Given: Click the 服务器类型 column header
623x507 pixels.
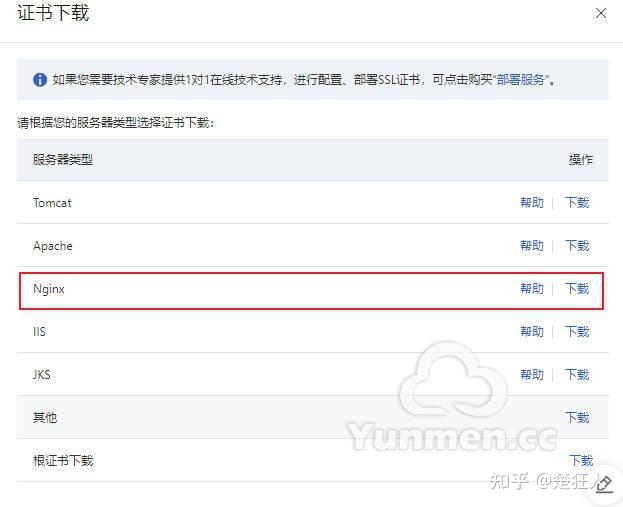Looking at the screenshot, I should pos(63,160).
